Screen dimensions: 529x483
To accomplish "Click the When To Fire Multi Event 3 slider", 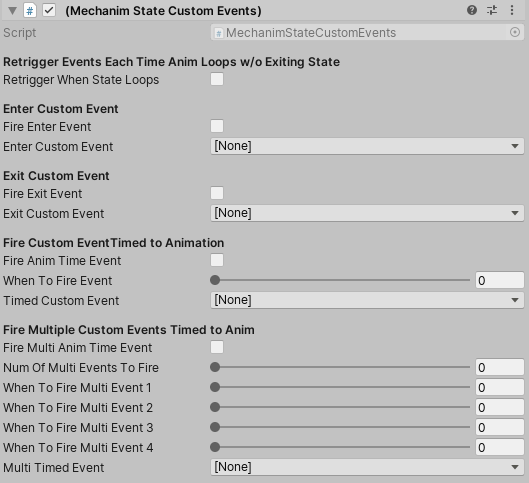I will (x=340, y=427).
